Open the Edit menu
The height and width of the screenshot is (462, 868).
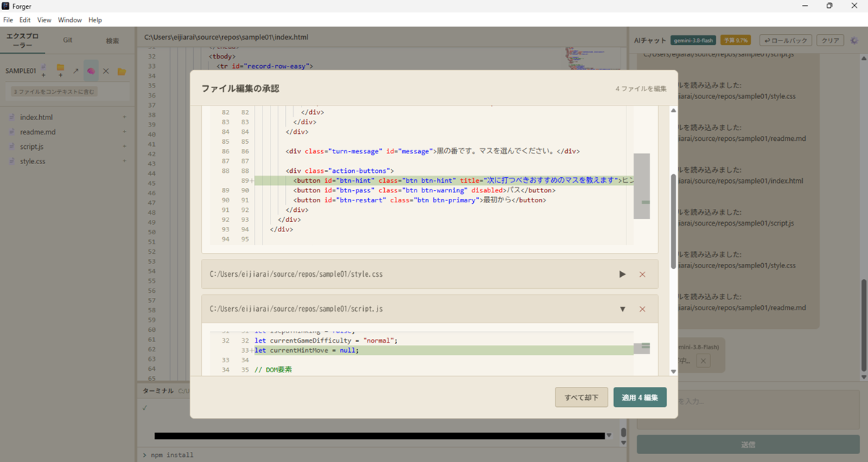click(x=25, y=20)
